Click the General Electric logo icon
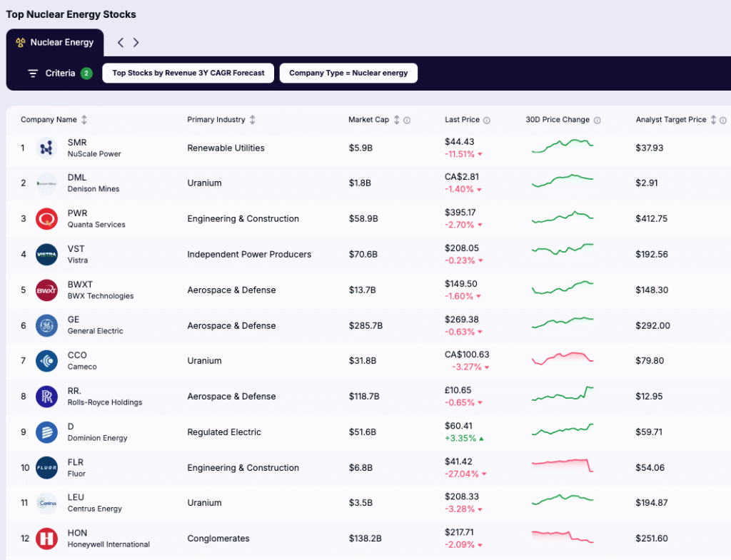The image size is (731, 560). (x=46, y=326)
